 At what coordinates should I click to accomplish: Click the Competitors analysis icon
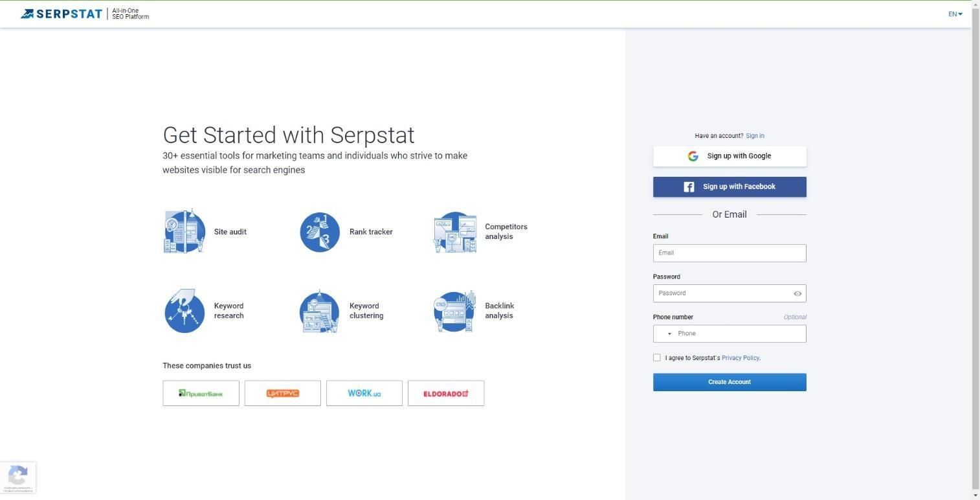pyautogui.click(x=455, y=232)
